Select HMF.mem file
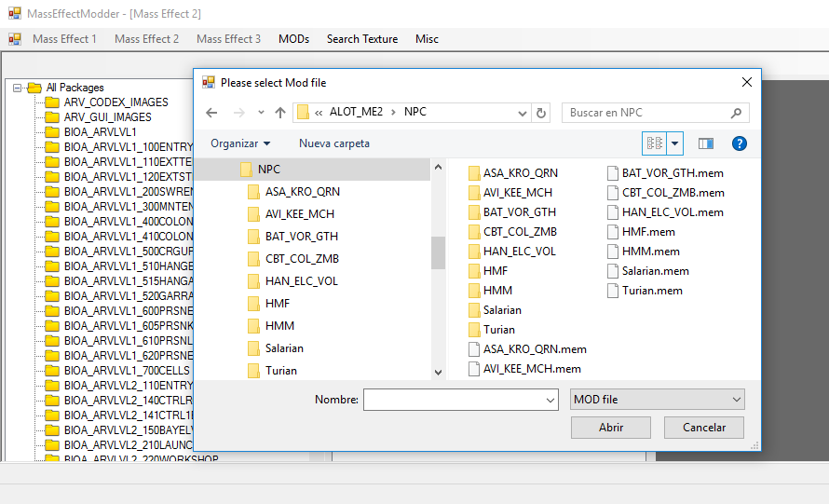Image resolution: width=829 pixels, height=504 pixels. [642, 232]
